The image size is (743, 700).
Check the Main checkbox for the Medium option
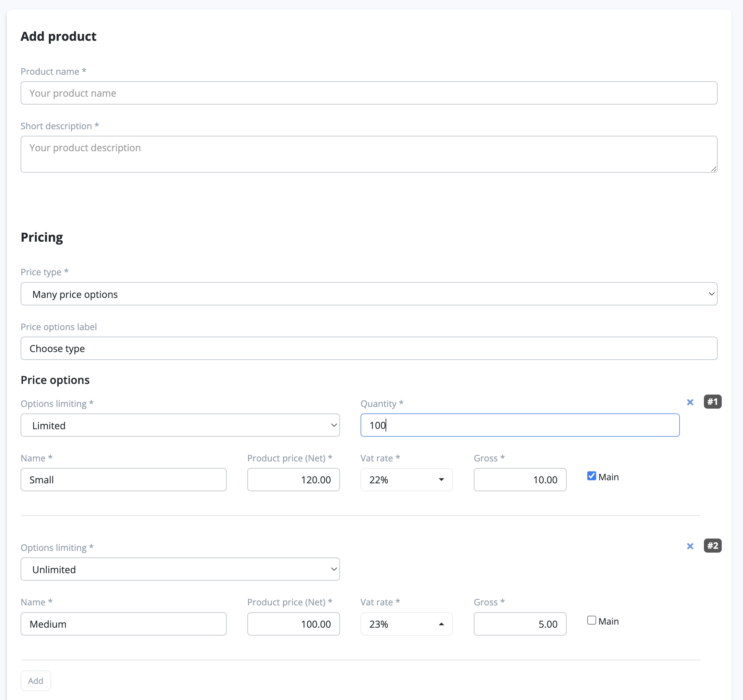[591, 620]
